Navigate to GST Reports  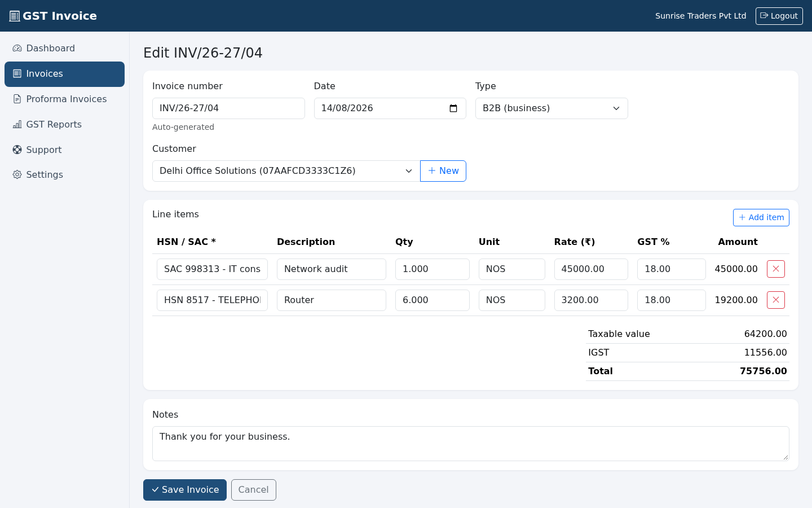pos(64,125)
